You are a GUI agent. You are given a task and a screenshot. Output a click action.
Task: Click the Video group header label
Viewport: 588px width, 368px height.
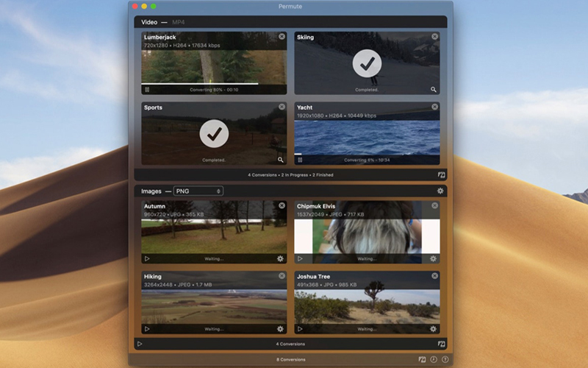[x=149, y=22]
